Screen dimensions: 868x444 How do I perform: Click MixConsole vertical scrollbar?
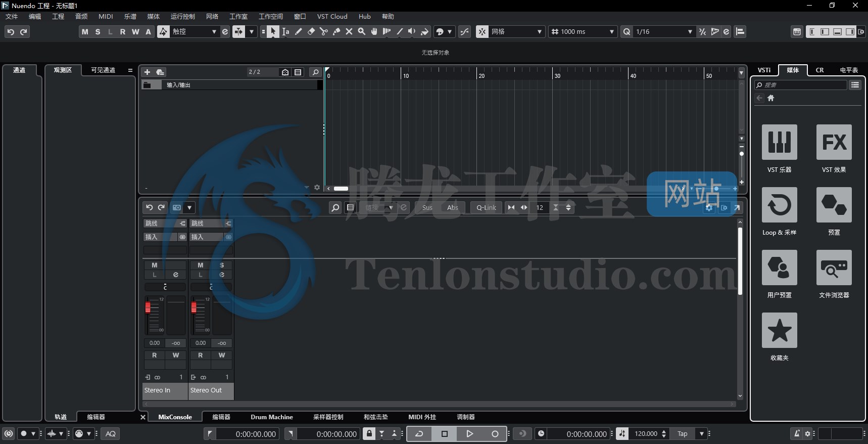coord(740,260)
